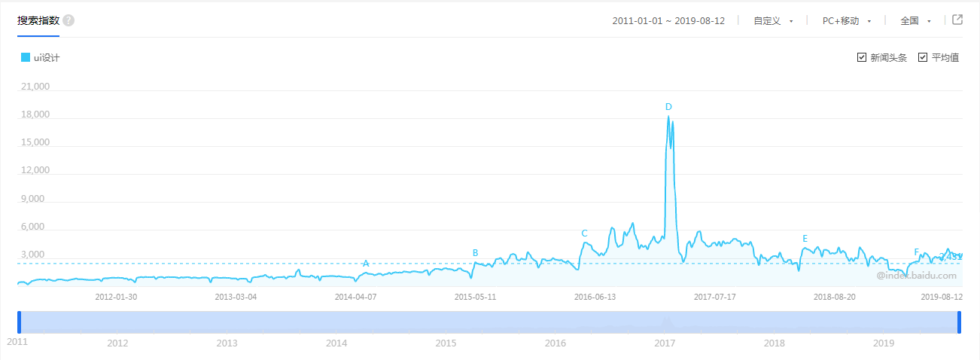Toggle the 新闻头条 checkbox
This screenshot has height=360, width=980.
tap(862, 57)
